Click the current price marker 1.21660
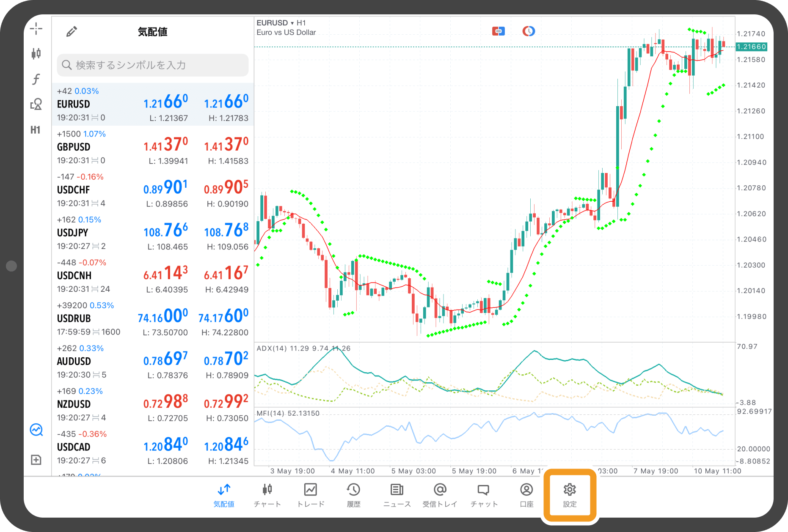 click(x=751, y=47)
